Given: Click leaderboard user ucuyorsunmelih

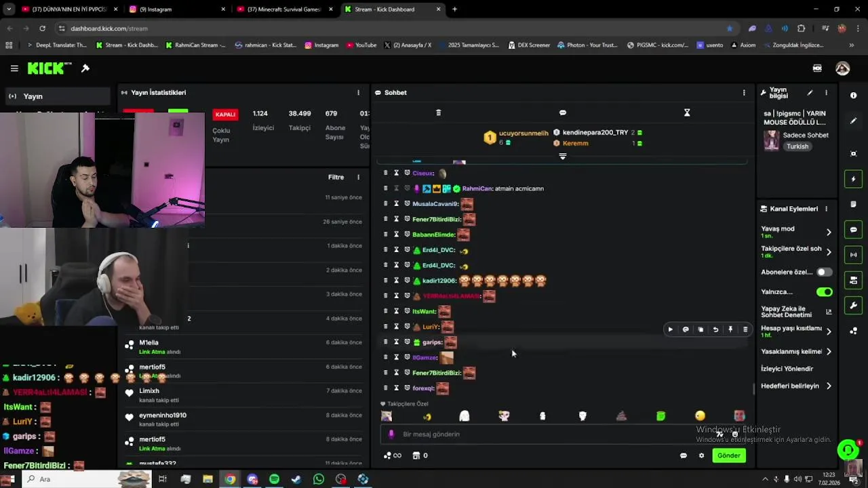Looking at the screenshot, I should click(524, 134).
